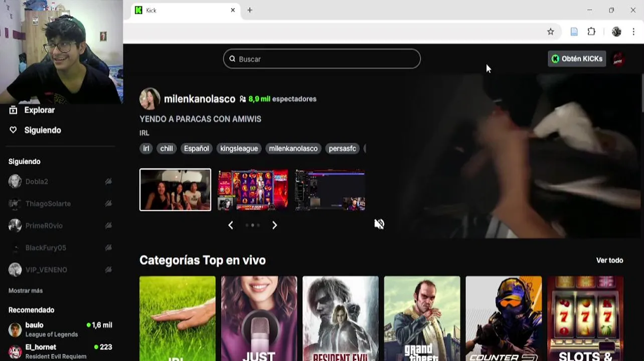
Task: Select the Español tag
Action: (x=196, y=148)
